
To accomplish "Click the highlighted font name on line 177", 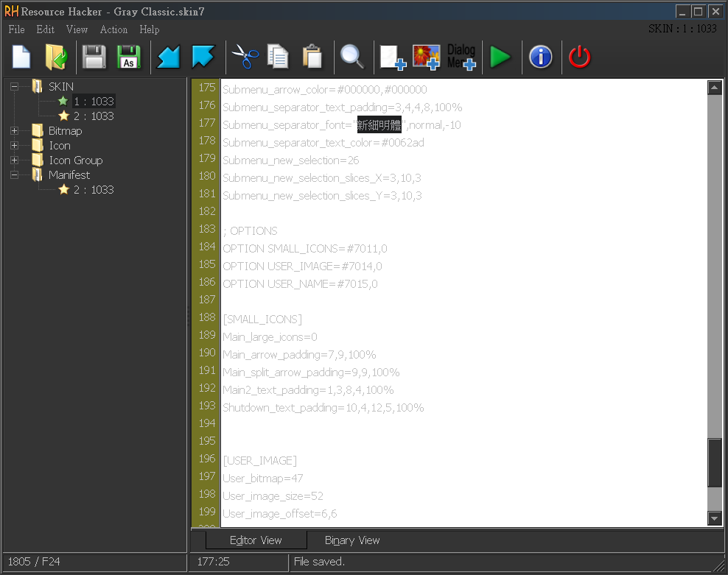I will [379, 125].
